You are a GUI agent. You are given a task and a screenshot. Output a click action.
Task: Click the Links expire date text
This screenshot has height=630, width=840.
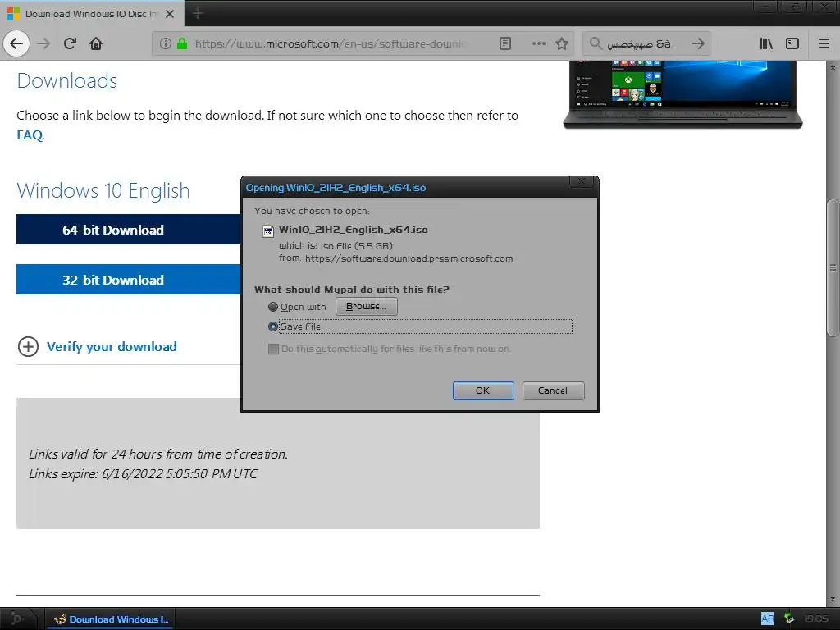click(x=143, y=473)
